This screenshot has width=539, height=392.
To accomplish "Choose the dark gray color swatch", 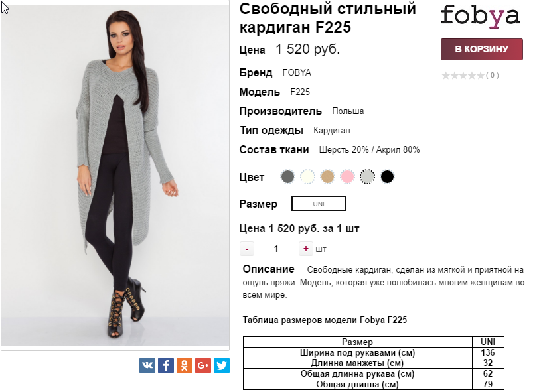I will tap(287, 177).
